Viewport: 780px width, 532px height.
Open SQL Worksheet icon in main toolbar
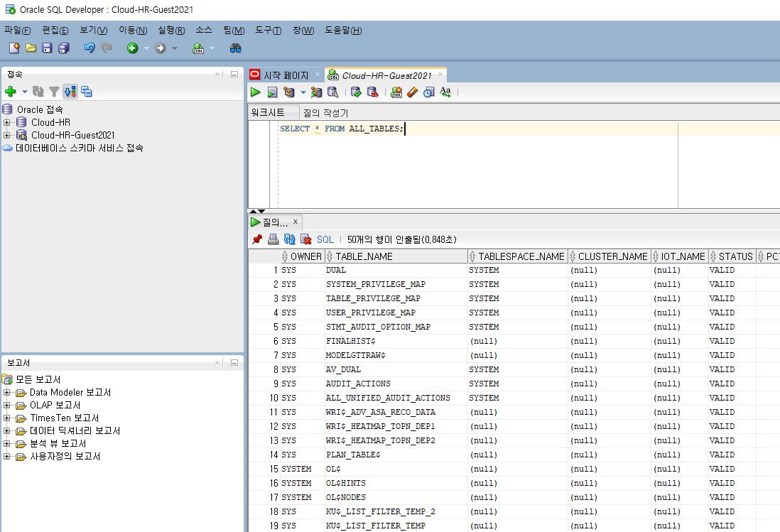198,48
